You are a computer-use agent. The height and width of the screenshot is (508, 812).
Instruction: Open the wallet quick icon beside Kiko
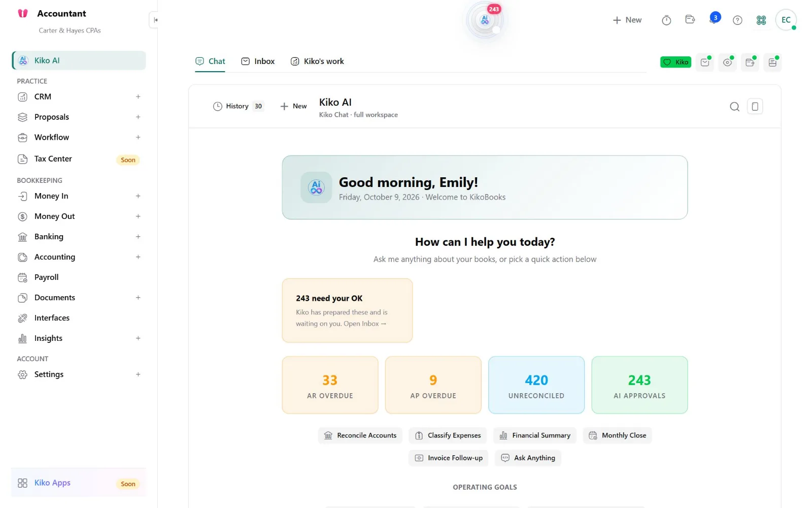750,62
